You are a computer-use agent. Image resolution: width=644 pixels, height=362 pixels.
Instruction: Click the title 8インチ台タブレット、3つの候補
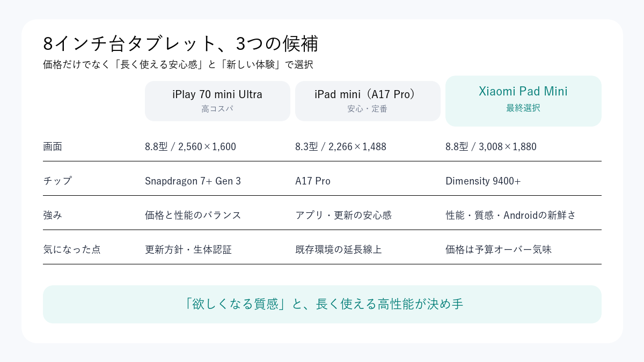[x=180, y=43]
